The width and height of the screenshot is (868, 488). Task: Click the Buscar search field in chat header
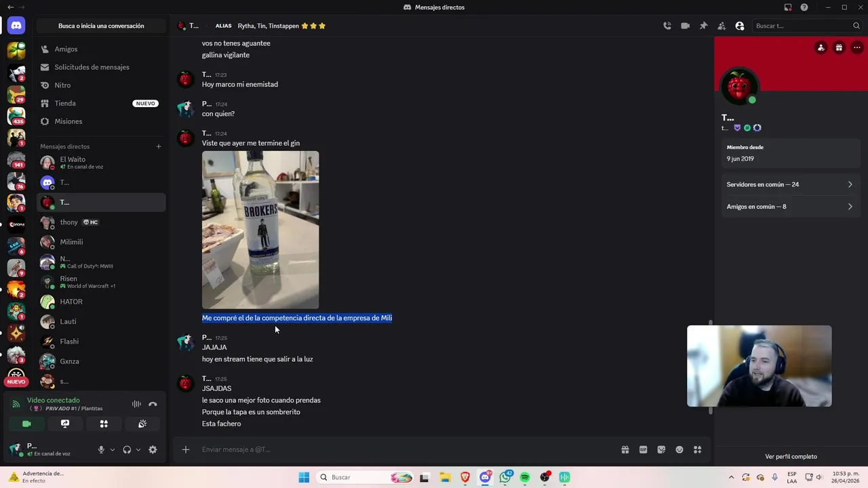coord(807,26)
